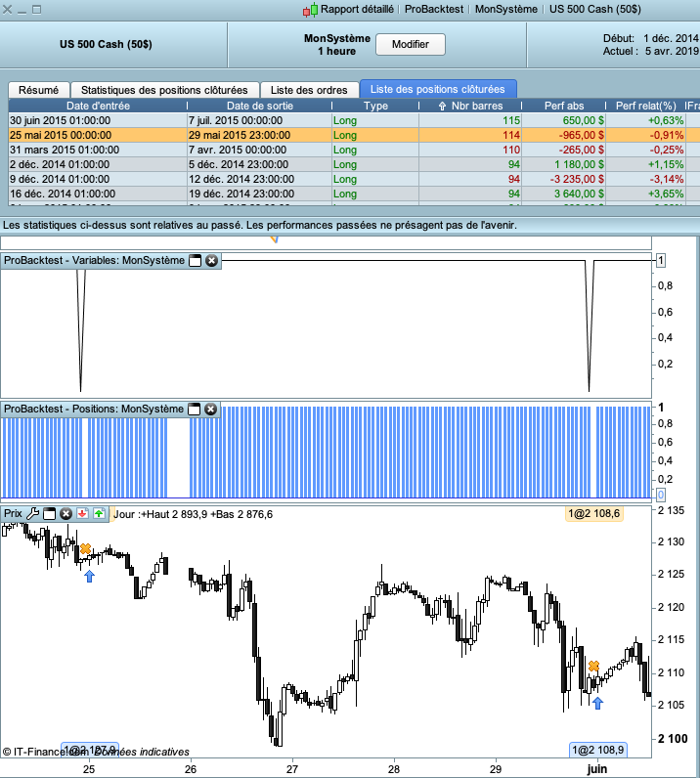Click the 3 640,00 $ profit cell

563,194
